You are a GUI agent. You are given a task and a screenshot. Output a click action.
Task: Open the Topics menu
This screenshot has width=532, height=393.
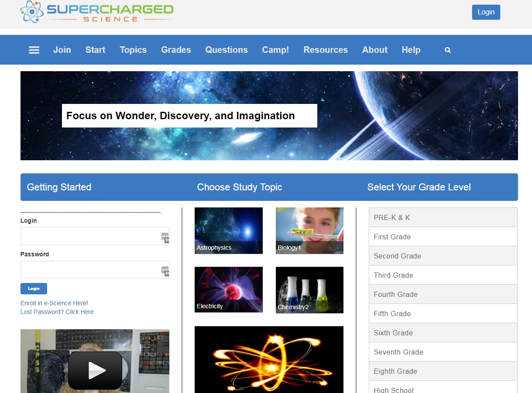(133, 50)
